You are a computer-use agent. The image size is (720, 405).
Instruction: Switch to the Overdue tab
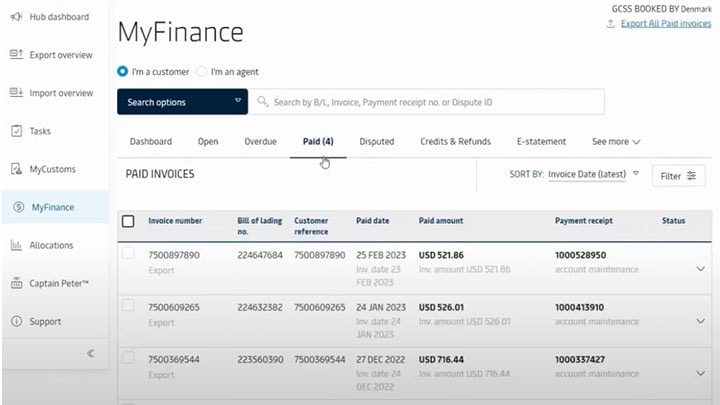[260, 142]
